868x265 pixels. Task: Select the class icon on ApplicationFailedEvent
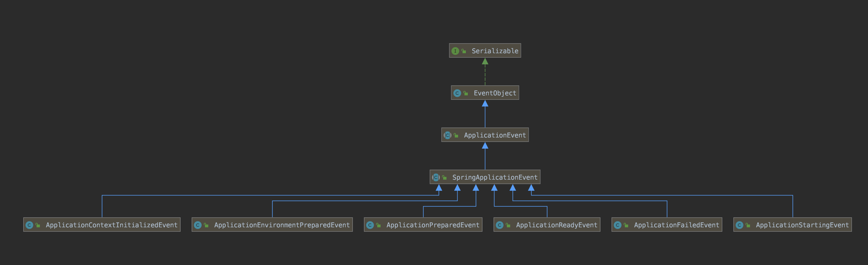pyautogui.click(x=618, y=225)
